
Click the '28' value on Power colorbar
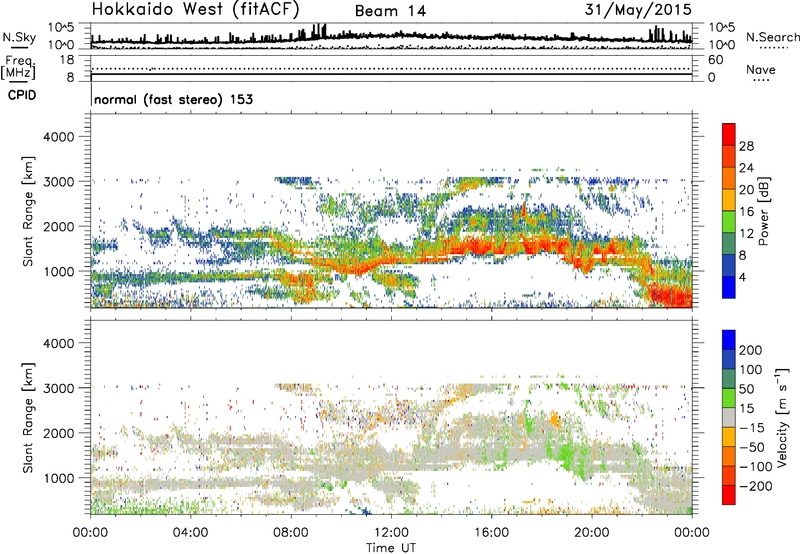point(746,146)
